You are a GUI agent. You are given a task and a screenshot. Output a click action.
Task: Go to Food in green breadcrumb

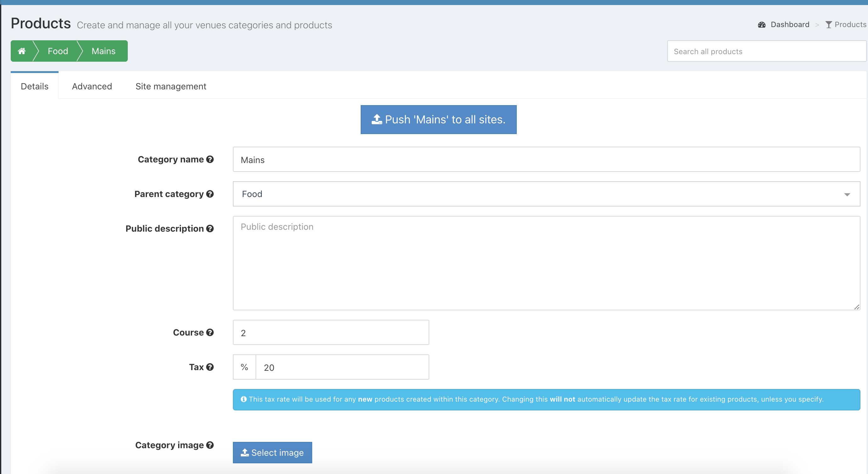tap(58, 51)
